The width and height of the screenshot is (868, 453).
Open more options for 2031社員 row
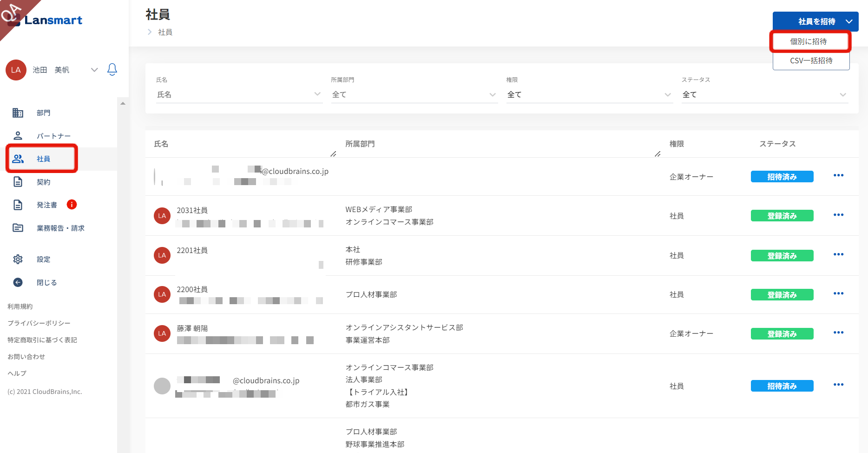[838, 215]
